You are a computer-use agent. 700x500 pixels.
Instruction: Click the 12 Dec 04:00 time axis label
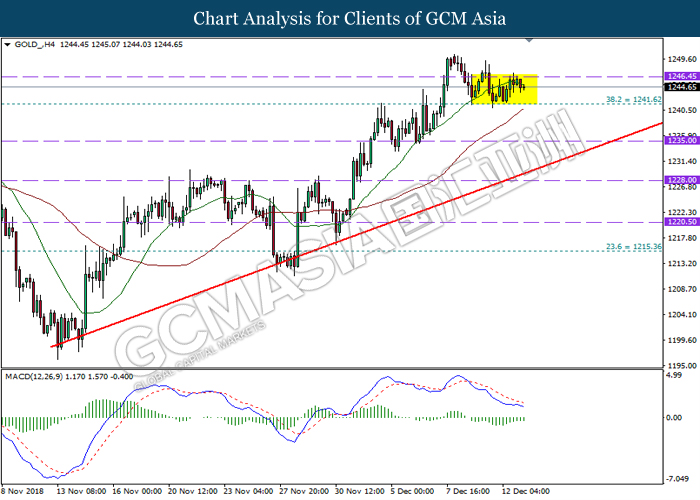[x=526, y=491]
